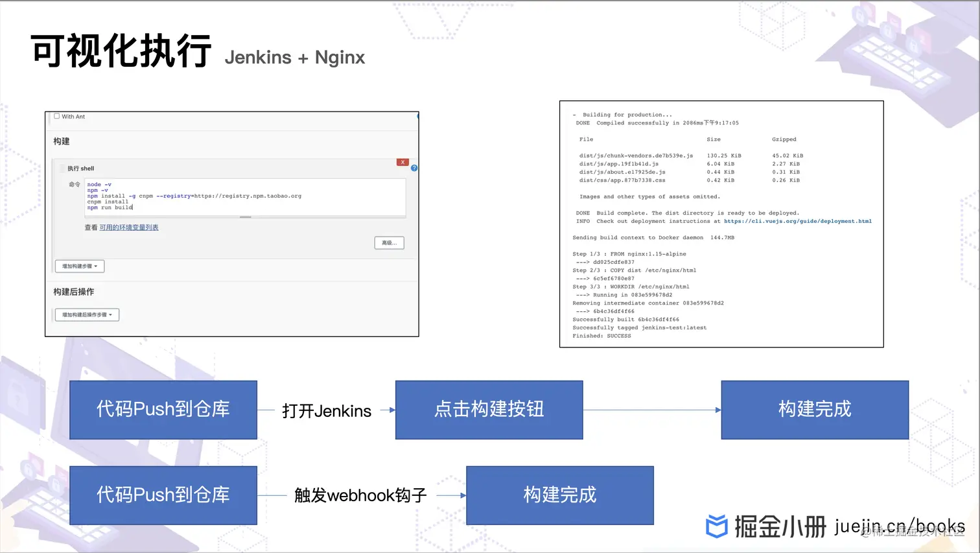Viewport: 980px width, 553px height.
Task: Expand the 增加构建后操作步骤 dropdown
Action: click(x=87, y=315)
